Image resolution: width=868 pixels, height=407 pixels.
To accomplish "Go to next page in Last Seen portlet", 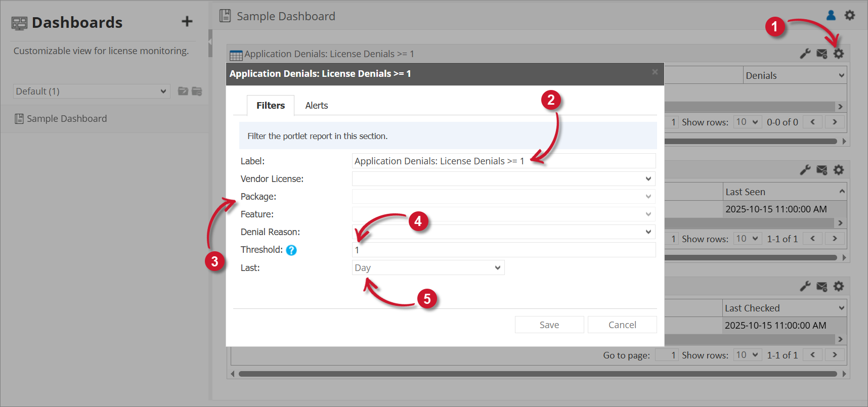I will (835, 238).
